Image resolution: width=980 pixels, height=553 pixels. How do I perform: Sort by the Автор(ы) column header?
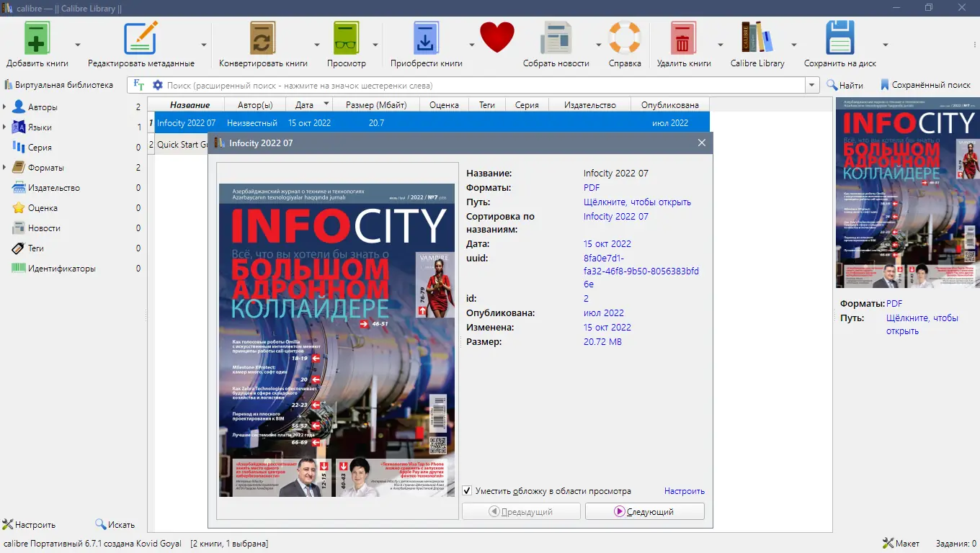[x=255, y=105]
